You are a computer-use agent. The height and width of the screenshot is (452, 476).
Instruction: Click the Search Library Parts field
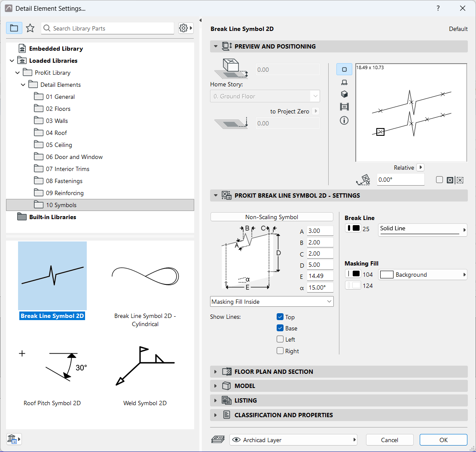tap(108, 28)
